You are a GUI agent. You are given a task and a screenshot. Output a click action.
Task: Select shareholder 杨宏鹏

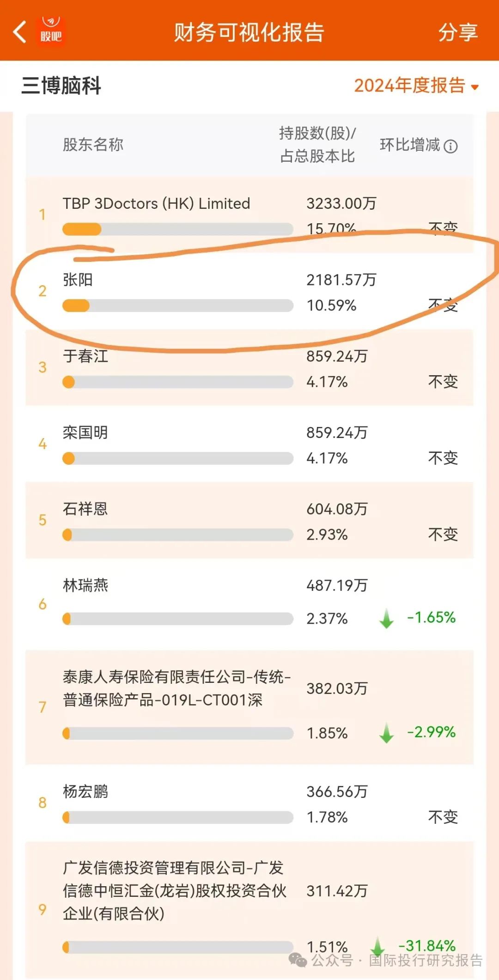[x=85, y=791]
